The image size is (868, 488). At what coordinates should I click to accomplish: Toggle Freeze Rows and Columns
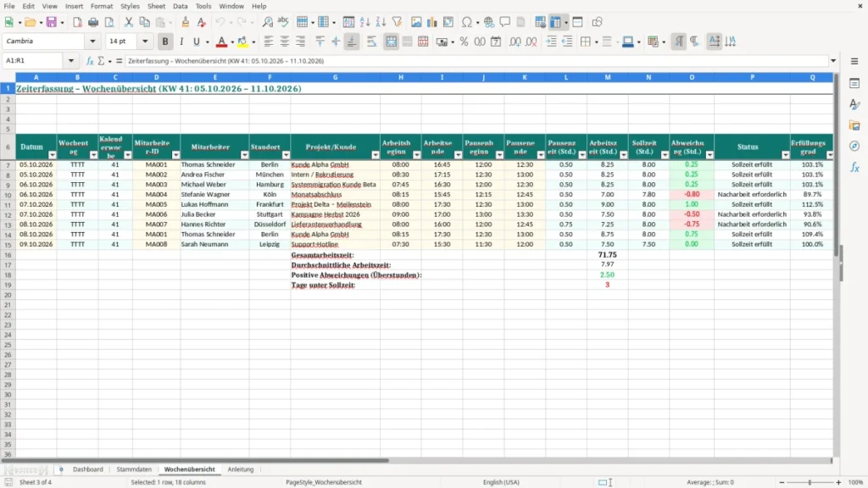pos(555,22)
